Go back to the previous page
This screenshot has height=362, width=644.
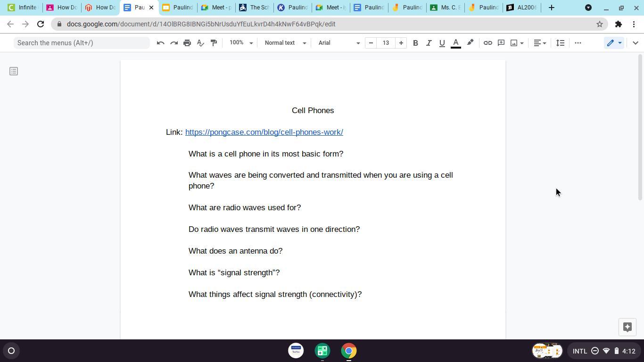pos(10,24)
